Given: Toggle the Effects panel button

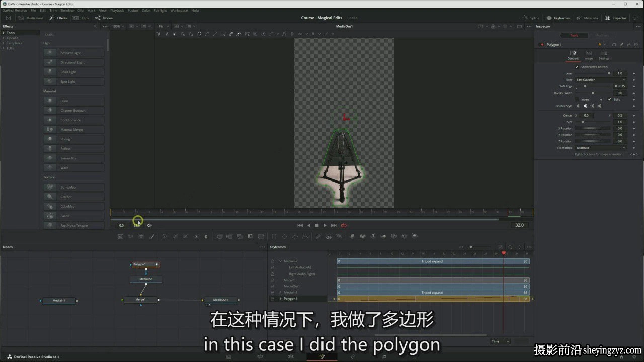Looking at the screenshot, I should [58, 18].
